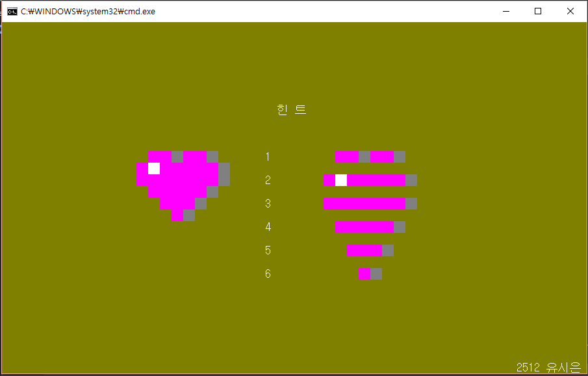Click the small magenta block in hint row 6
This screenshot has width=588, height=376.
coord(364,274)
